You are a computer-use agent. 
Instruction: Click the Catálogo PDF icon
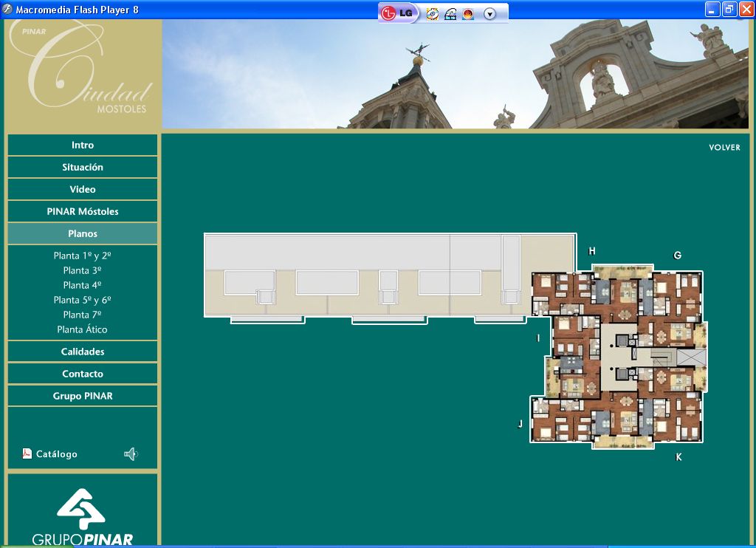tap(27, 454)
